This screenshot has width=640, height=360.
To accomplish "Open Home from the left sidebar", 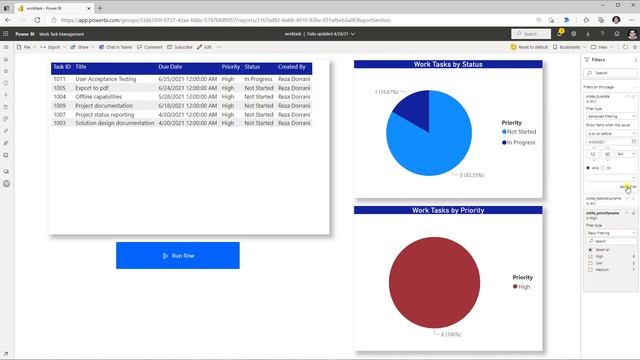I will (x=6, y=60).
